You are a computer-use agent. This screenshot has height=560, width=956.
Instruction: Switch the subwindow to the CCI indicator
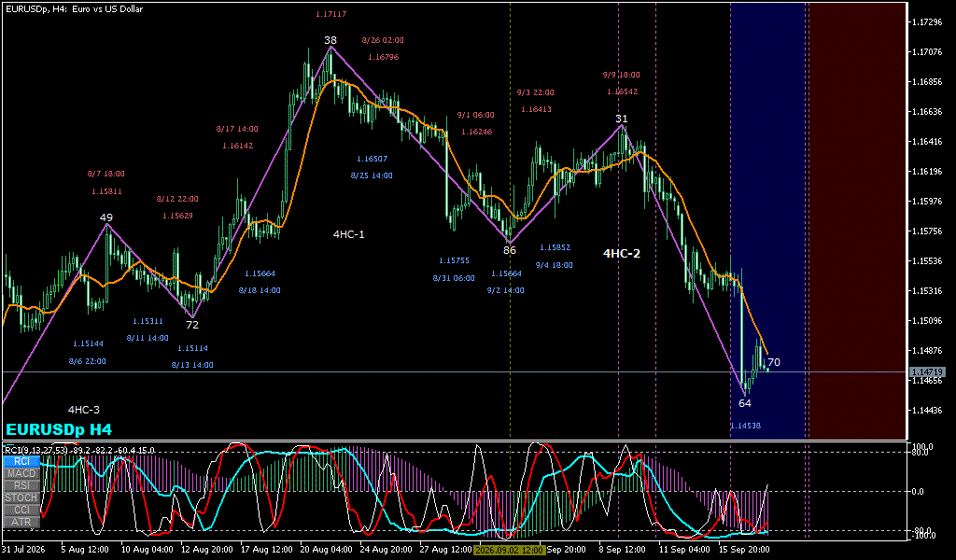coord(22,510)
